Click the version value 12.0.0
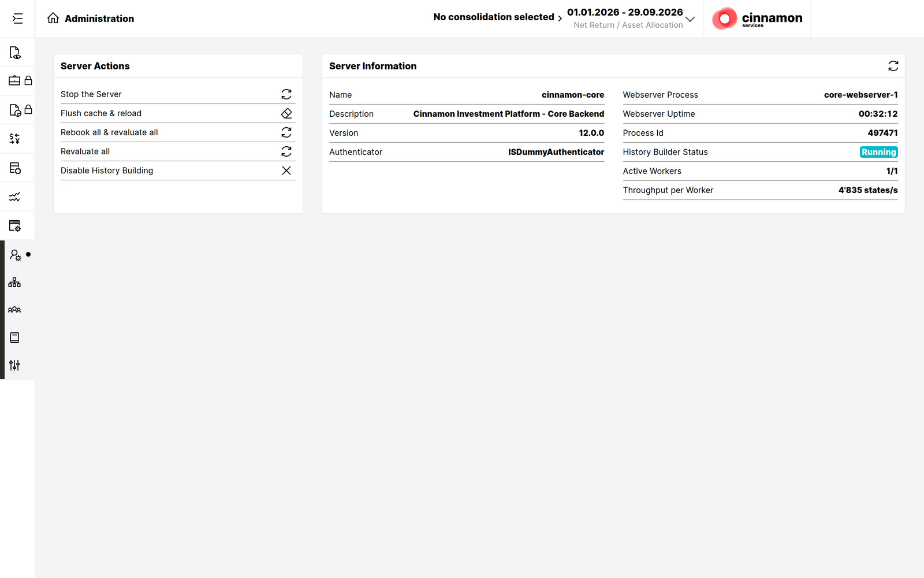The image size is (924, 578). (591, 133)
